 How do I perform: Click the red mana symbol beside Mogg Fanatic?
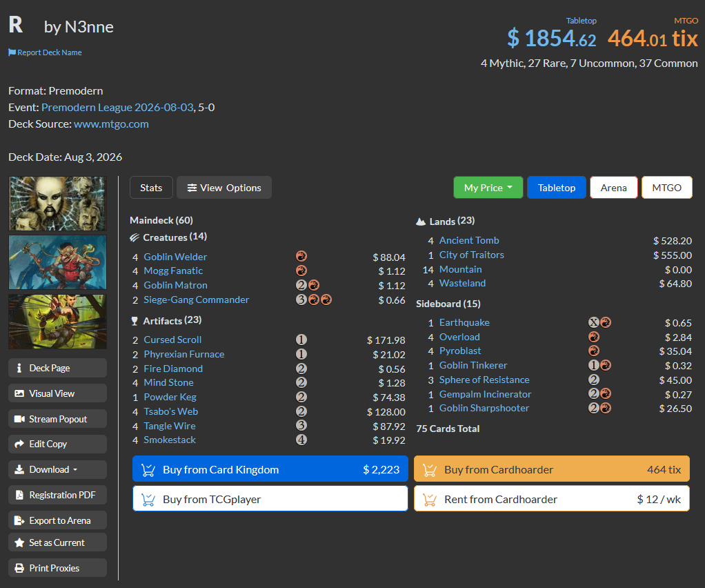click(x=301, y=271)
